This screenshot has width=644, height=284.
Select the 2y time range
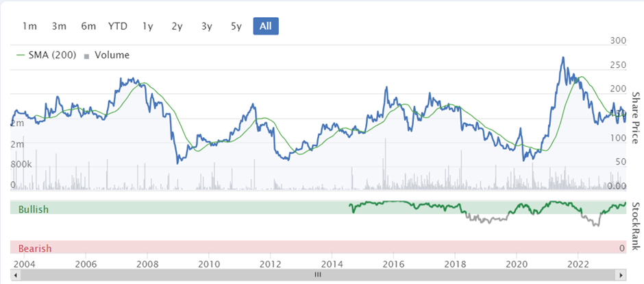177,26
